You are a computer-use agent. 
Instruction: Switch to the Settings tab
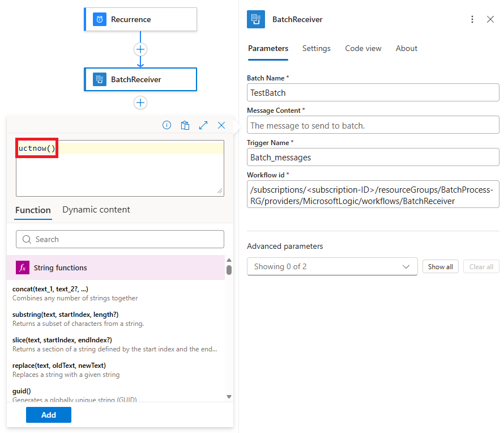pos(317,49)
